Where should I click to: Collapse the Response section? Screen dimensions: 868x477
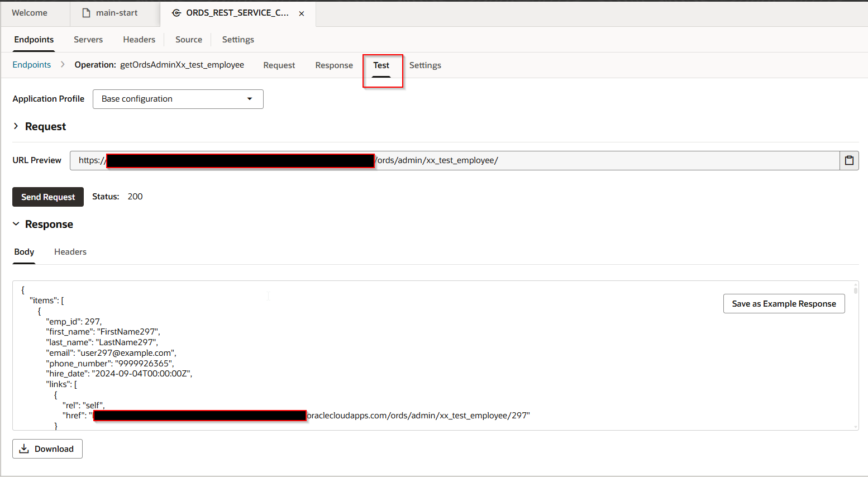pos(16,224)
